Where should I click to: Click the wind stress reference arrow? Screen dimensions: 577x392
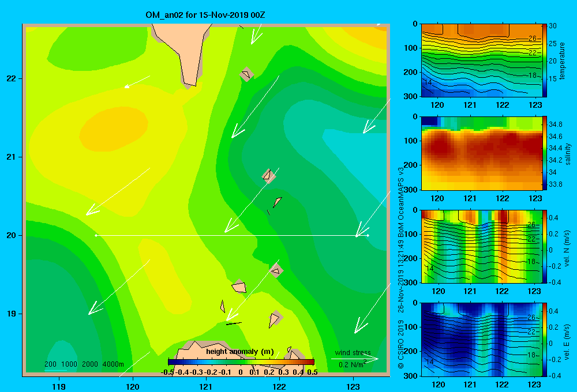[x=355, y=359]
